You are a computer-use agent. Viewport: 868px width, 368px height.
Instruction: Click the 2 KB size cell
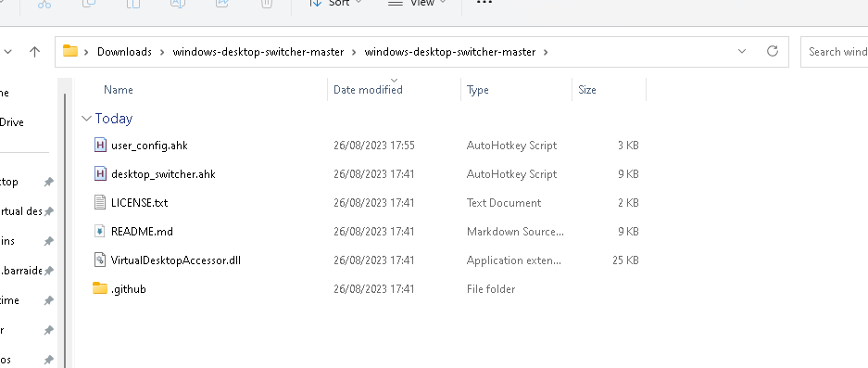click(x=628, y=203)
